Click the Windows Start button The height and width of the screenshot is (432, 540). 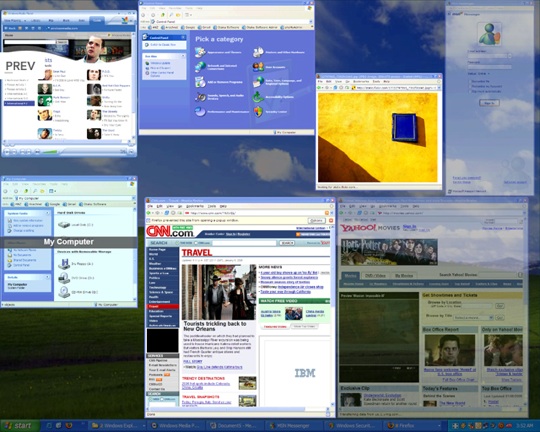pos(19,426)
